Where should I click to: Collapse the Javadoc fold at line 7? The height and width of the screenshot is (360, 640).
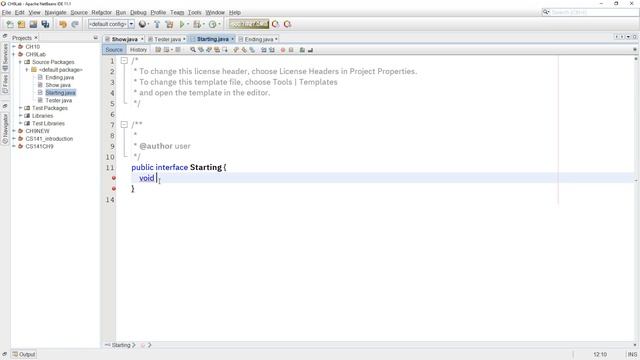[124, 124]
